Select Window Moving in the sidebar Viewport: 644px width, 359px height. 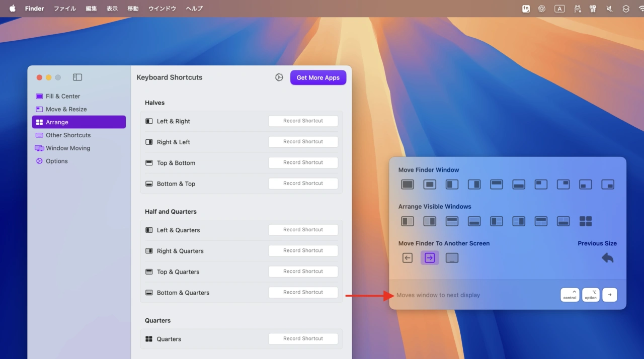[68, 148]
